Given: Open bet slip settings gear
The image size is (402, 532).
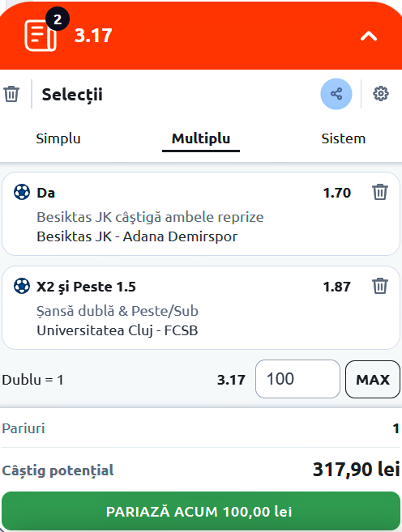Looking at the screenshot, I should tap(381, 94).
